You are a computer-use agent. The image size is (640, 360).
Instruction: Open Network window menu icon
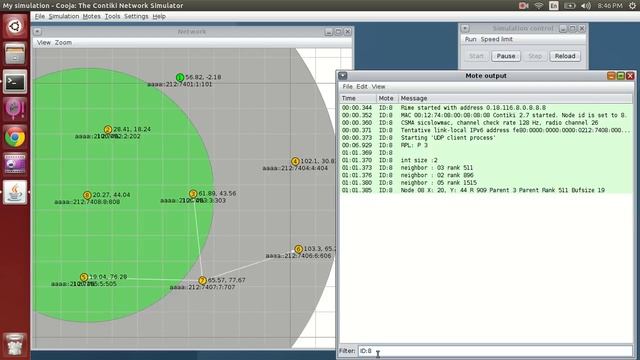[x=37, y=31]
